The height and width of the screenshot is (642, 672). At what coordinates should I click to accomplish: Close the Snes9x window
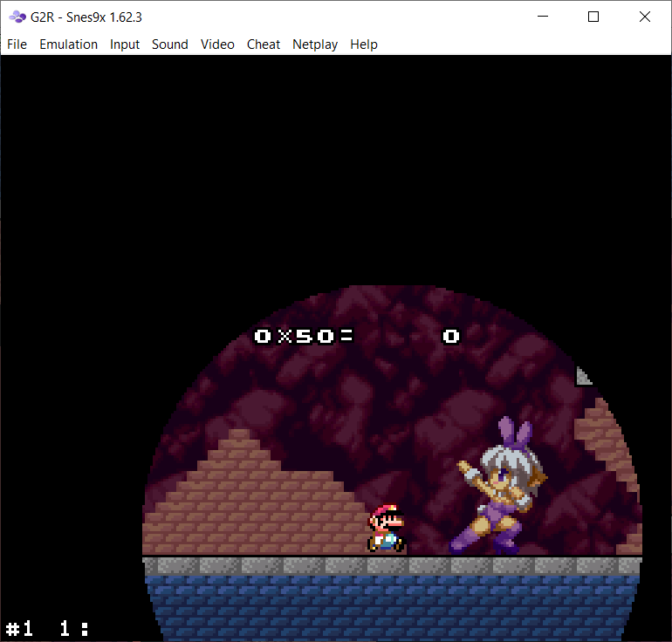[x=645, y=17]
